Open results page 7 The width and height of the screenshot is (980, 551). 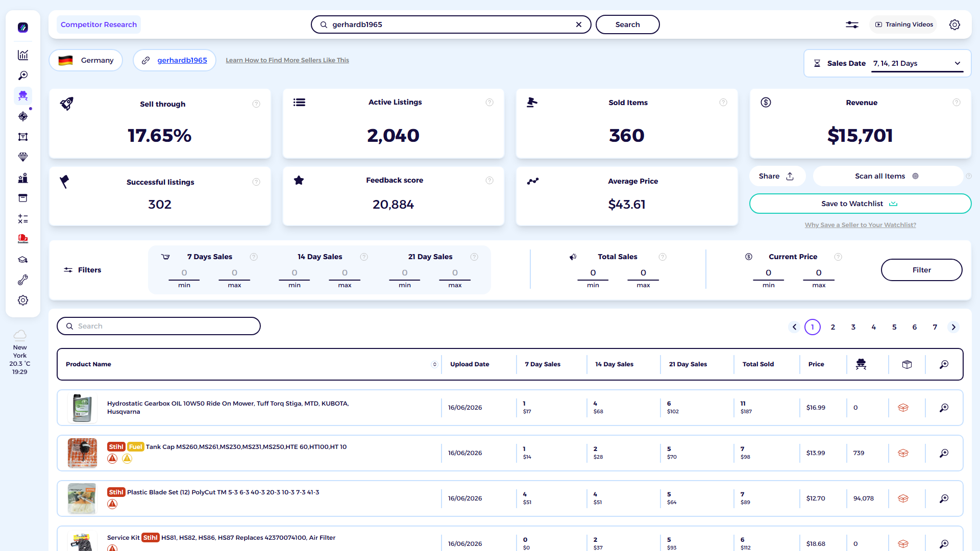coord(935,327)
